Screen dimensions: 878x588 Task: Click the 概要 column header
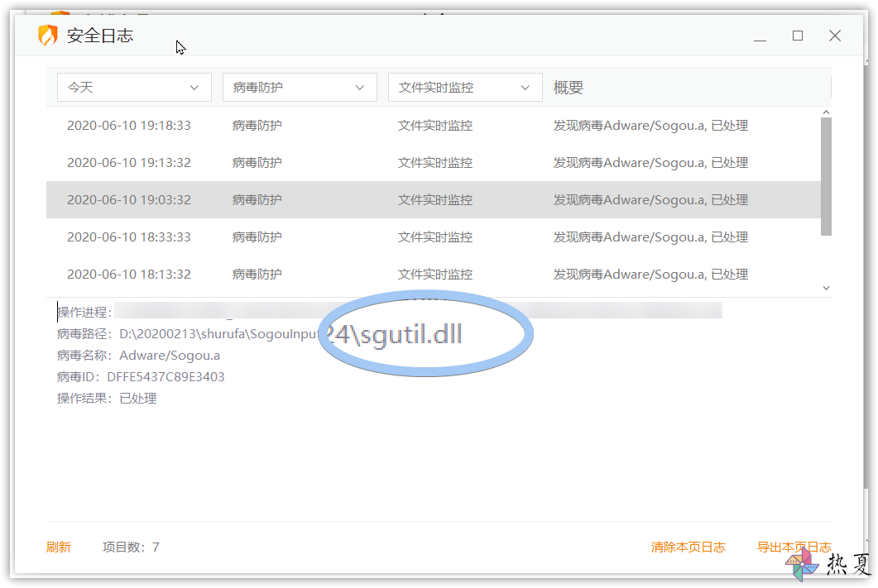click(569, 88)
